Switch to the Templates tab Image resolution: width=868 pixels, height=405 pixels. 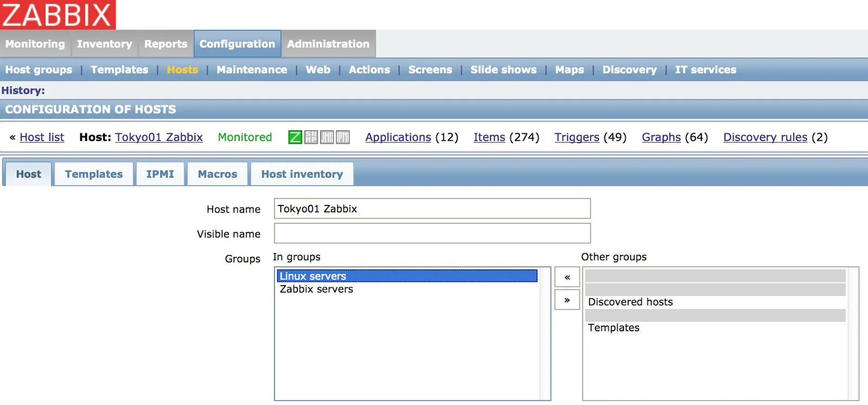pos(94,174)
